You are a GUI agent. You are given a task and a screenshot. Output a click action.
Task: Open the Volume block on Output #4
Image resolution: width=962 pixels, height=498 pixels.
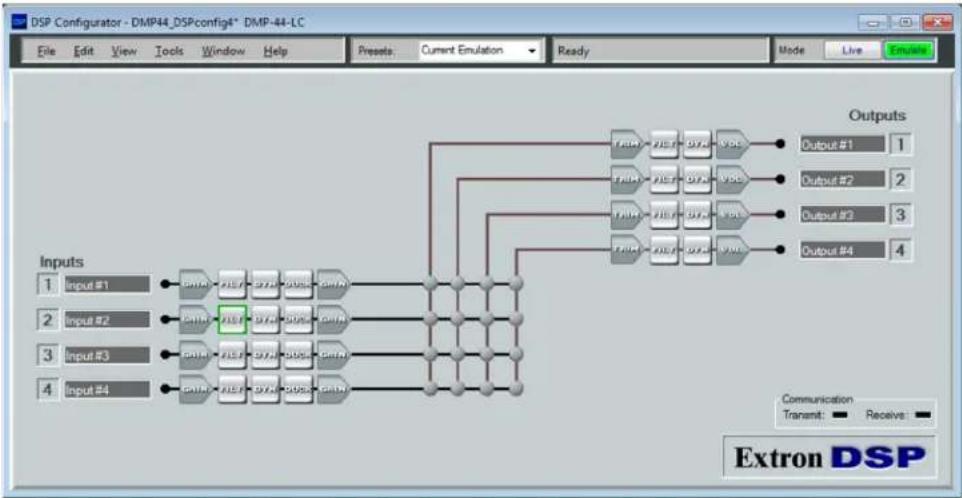coord(733,250)
